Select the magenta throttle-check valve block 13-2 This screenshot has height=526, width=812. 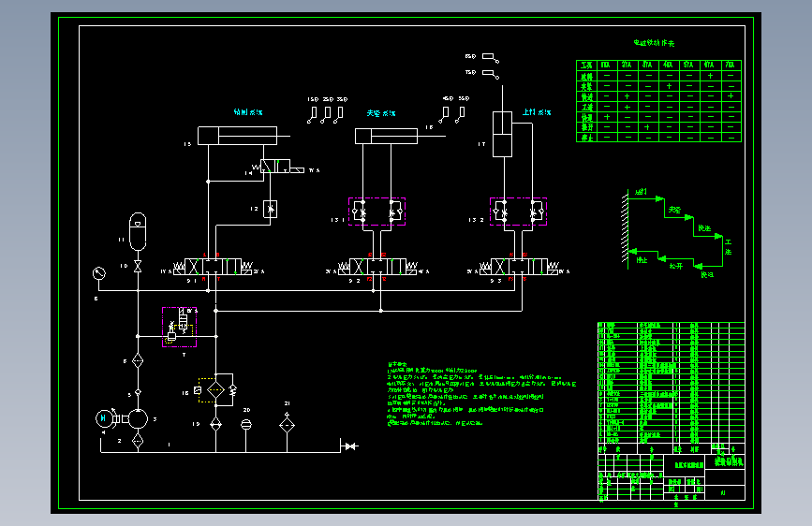click(518, 212)
